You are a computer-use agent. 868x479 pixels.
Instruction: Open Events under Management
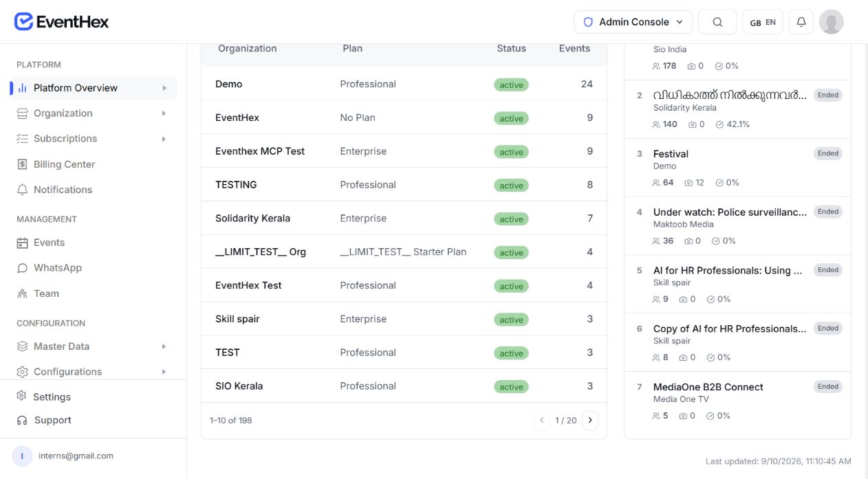coord(94,243)
